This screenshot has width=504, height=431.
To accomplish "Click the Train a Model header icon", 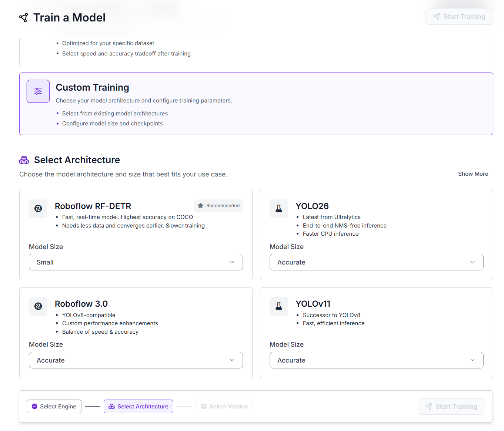I will click(x=24, y=17).
